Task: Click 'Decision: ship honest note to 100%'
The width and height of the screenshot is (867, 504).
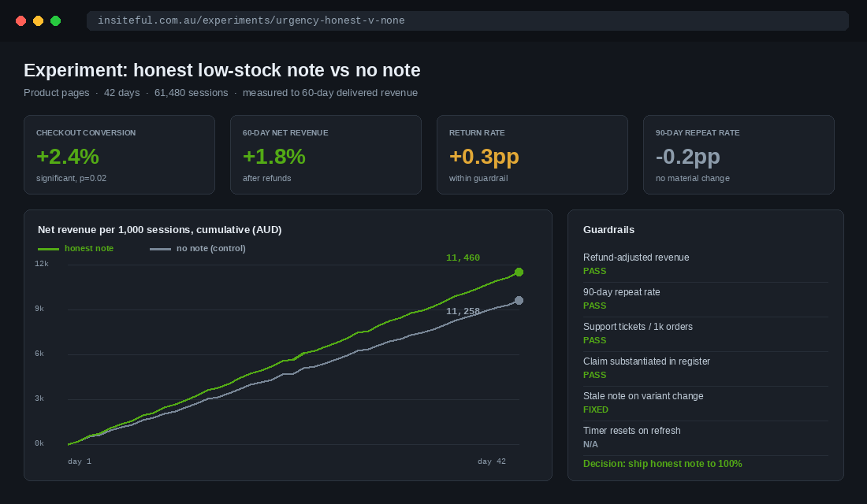Action: point(662,464)
